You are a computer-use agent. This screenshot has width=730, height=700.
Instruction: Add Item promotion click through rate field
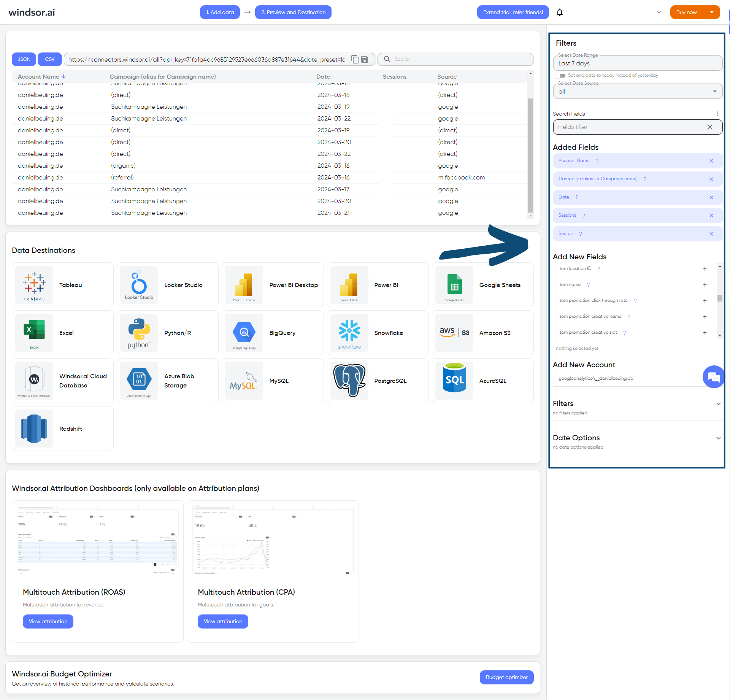click(705, 301)
